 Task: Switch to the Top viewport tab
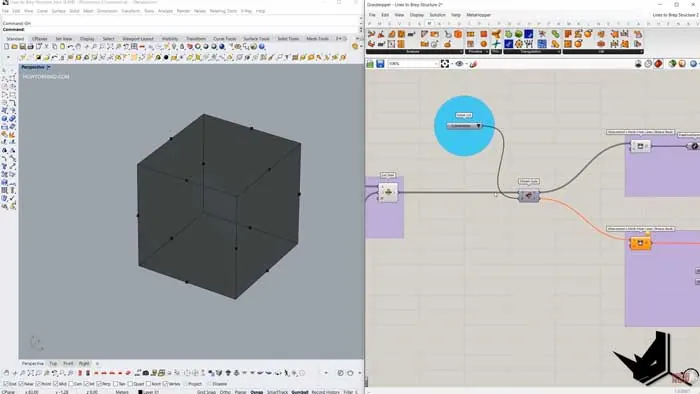tap(53, 364)
